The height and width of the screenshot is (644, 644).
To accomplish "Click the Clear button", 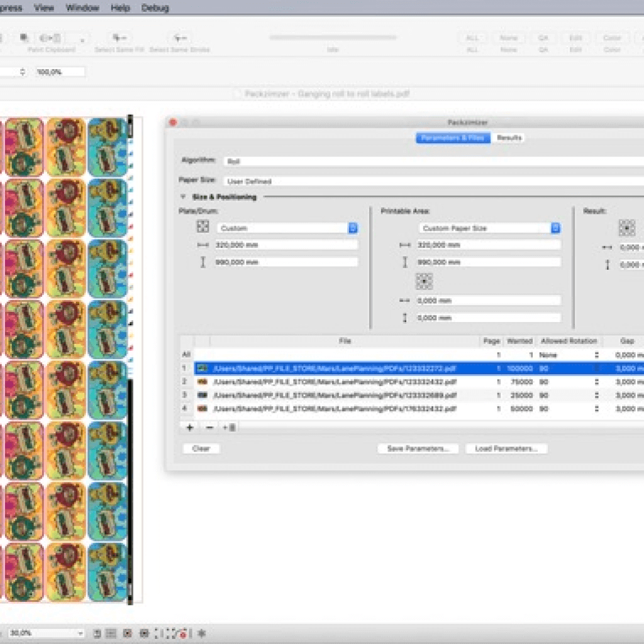I will point(201,448).
